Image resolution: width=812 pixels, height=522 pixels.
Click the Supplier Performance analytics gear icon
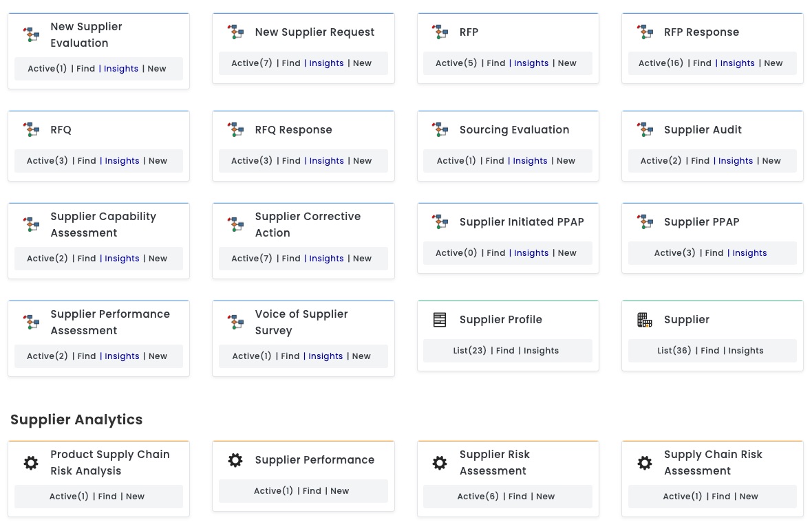[235, 460]
